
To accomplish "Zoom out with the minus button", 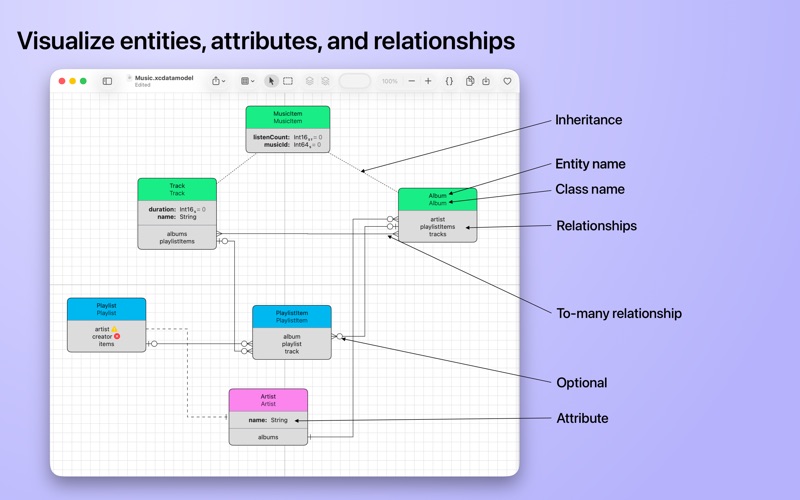I will click(412, 81).
